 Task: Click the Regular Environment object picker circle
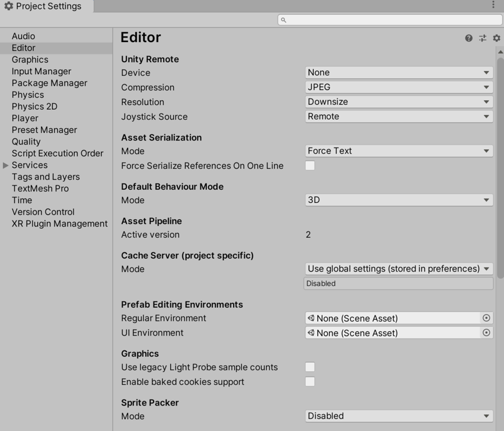click(x=486, y=318)
